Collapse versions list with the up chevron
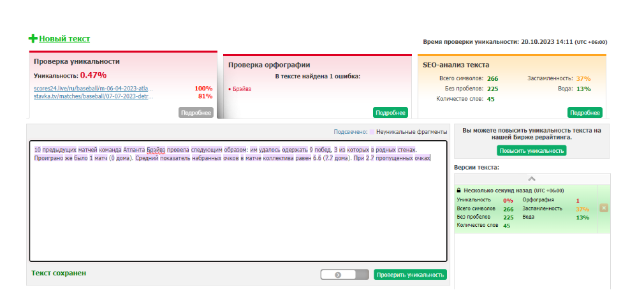This screenshot has height=297, width=644. (x=532, y=179)
